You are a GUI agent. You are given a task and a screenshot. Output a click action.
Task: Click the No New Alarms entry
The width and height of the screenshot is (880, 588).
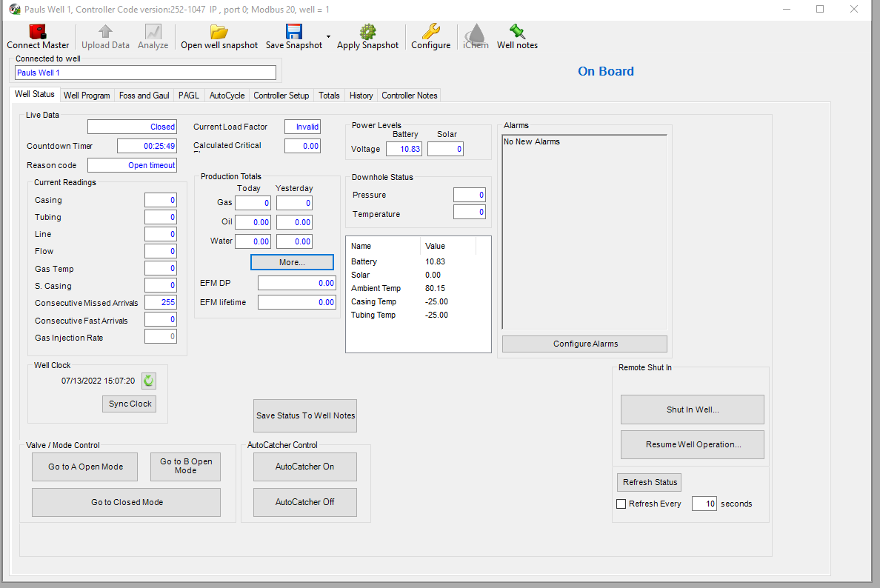(x=531, y=142)
